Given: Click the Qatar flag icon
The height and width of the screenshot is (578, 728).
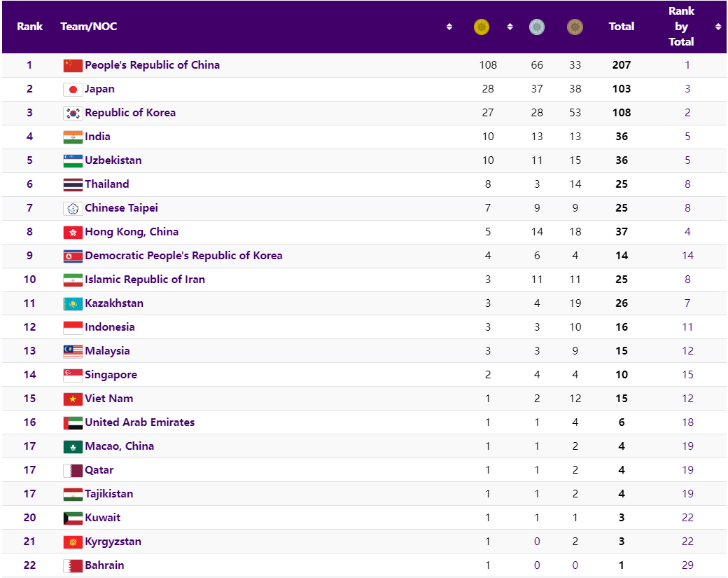Looking at the screenshot, I should [x=73, y=470].
